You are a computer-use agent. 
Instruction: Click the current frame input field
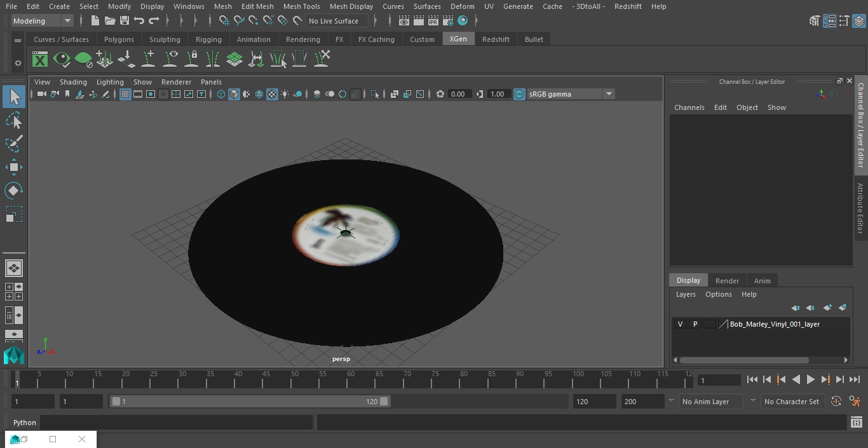click(x=719, y=380)
